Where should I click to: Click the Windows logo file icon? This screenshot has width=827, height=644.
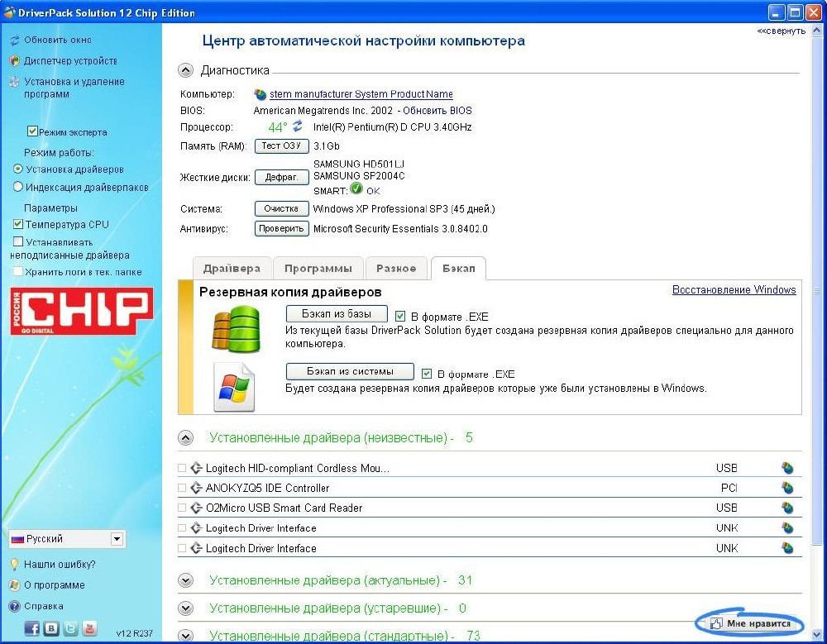point(234,387)
